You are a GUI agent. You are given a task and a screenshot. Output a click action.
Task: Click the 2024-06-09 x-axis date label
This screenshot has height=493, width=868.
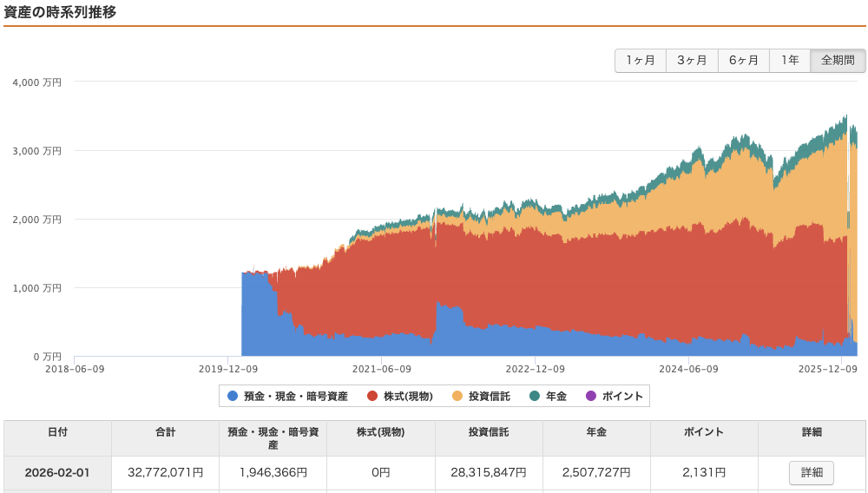click(x=688, y=369)
